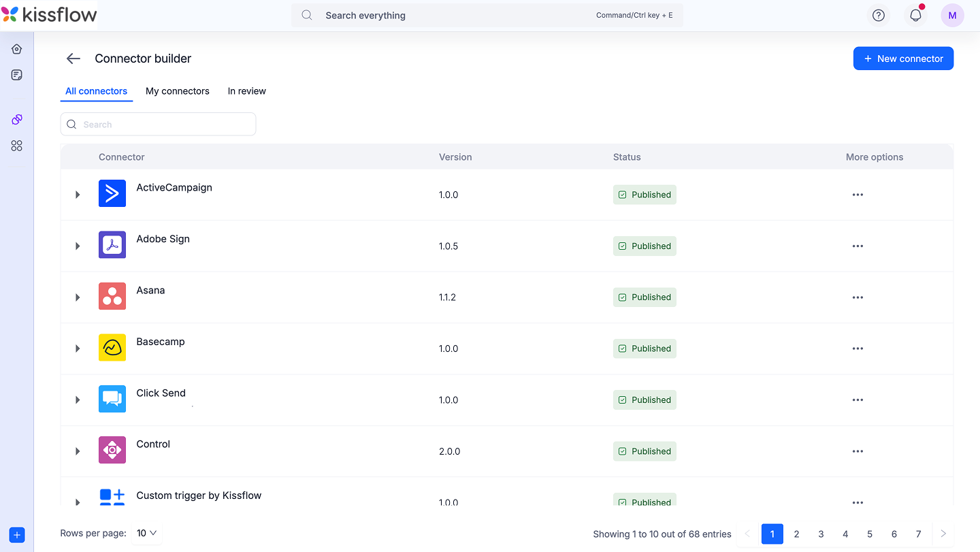Click the Status column header
980x552 pixels.
coord(627,157)
